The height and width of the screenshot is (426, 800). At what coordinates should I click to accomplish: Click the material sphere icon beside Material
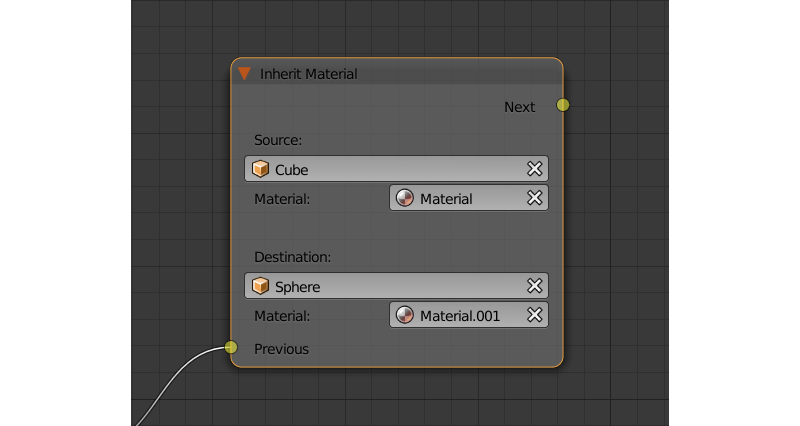[x=405, y=199]
